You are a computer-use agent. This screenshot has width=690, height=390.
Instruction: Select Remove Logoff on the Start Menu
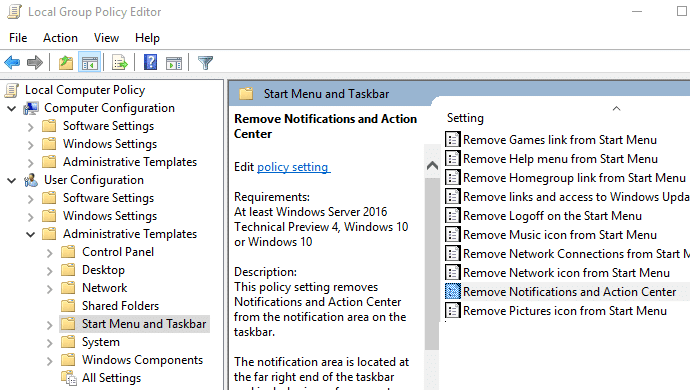(552, 216)
